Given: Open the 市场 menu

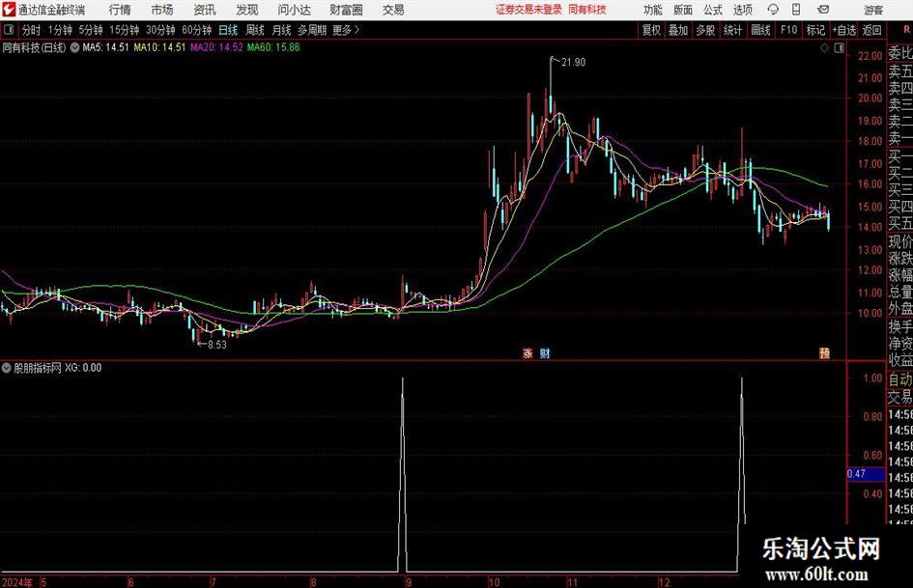Looking at the screenshot, I should [162, 10].
